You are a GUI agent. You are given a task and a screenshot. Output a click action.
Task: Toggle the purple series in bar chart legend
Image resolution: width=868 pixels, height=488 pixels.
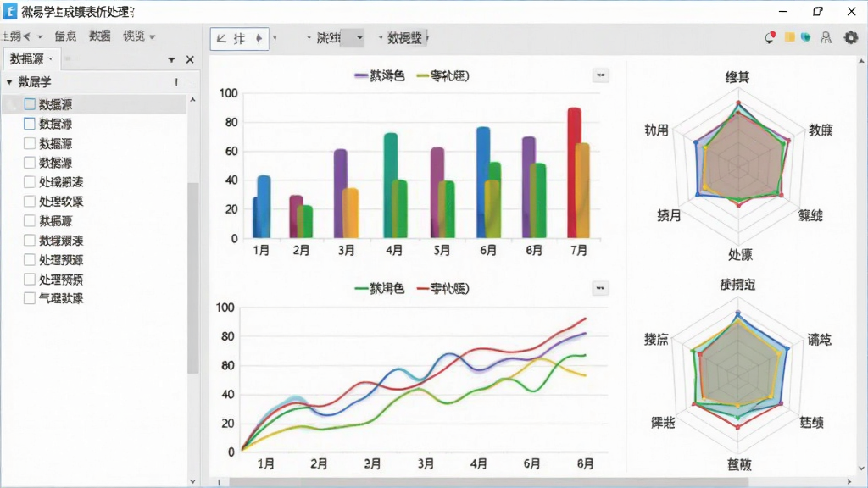point(380,75)
